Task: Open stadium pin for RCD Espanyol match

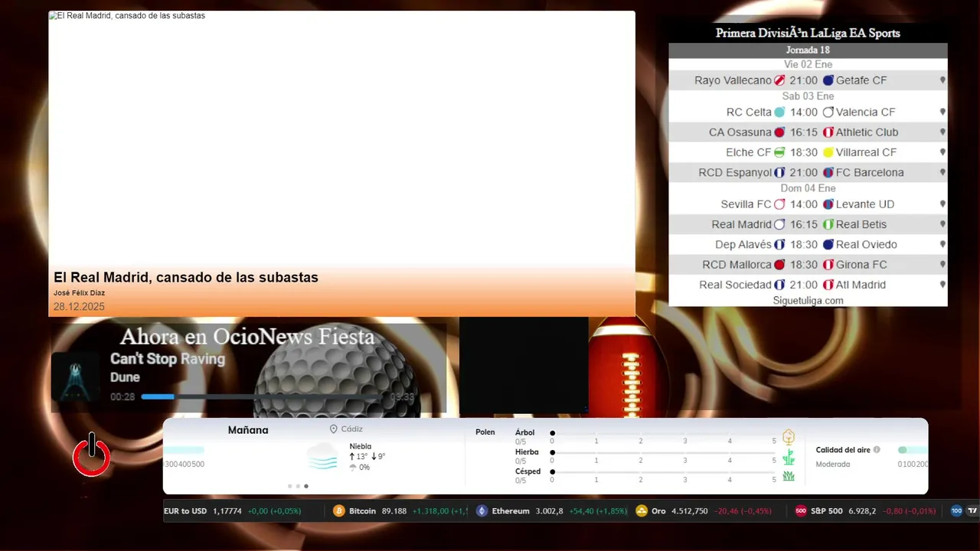Action: [942, 172]
